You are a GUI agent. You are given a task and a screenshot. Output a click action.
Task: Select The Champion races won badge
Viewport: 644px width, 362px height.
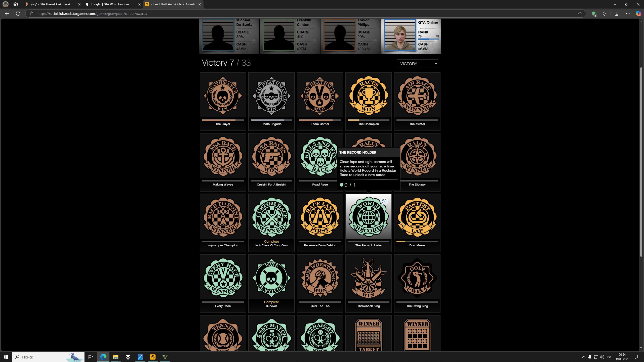[368, 96]
